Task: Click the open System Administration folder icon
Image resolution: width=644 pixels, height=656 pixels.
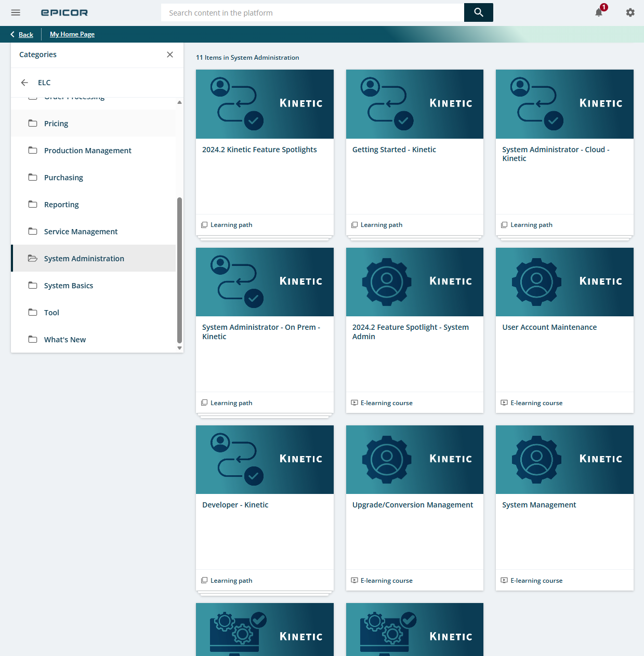Action: click(33, 259)
